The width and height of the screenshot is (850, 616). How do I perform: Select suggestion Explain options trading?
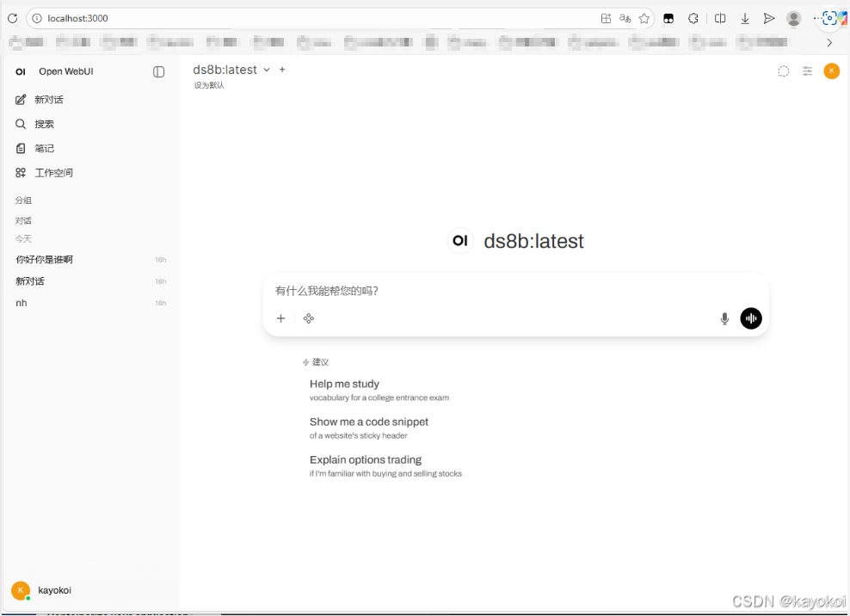pos(386,465)
